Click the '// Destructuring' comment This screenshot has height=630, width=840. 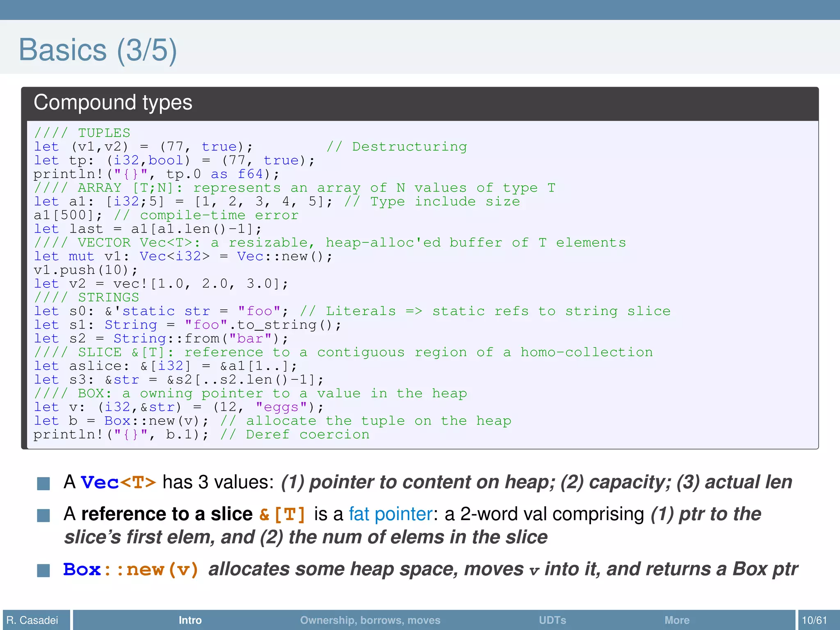[397, 147]
